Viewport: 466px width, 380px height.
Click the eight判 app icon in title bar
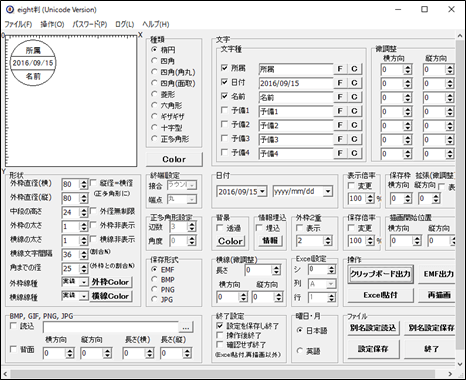pos(10,9)
